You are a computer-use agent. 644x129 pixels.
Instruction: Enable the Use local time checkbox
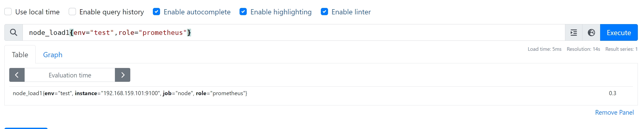point(8,12)
